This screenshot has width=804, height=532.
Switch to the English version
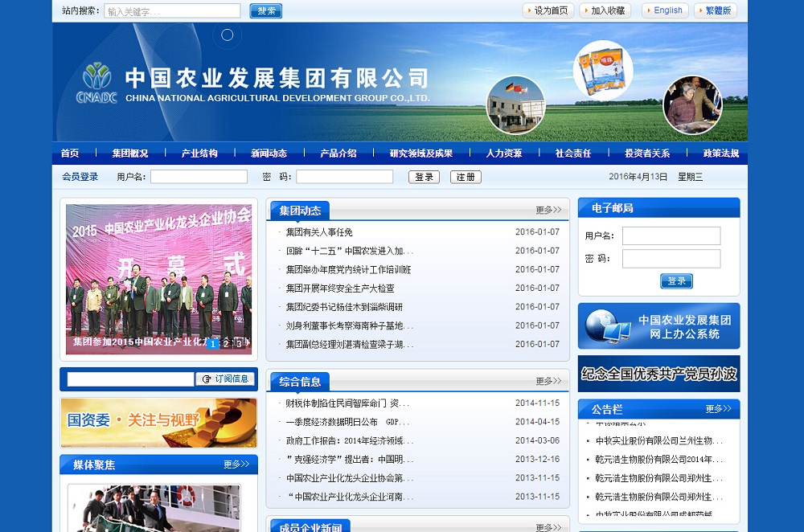(665, 10)
